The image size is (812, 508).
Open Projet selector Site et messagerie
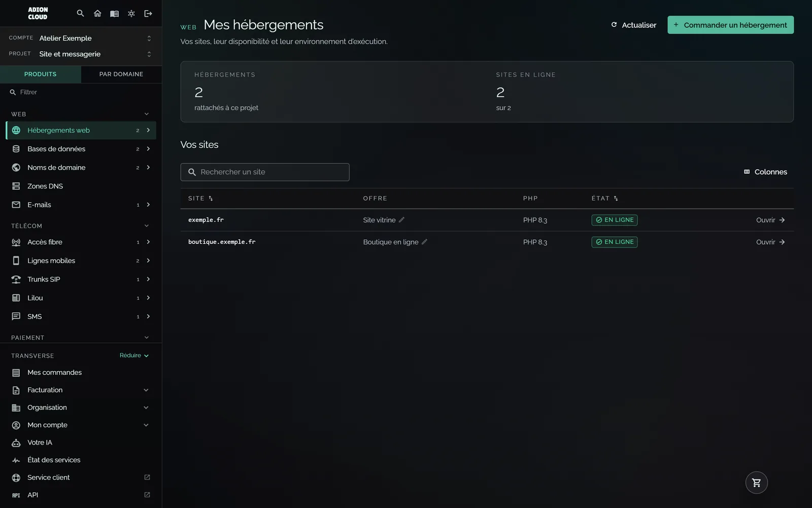click(81, 54)
